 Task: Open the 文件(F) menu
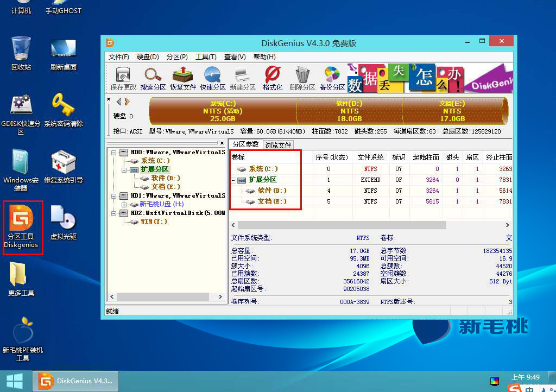click(x=118, y=57)
